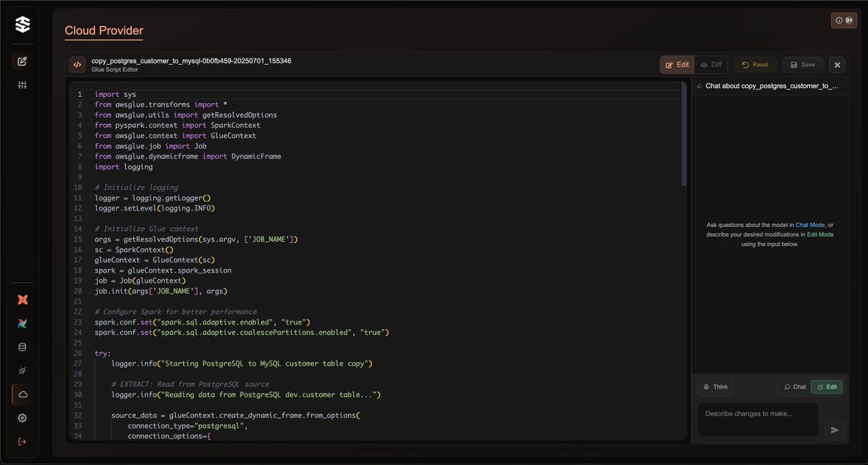Viewport: 868px width, 465px height.
Task: Open the compose/edit page from sidebar
Action: coord(22,61)
